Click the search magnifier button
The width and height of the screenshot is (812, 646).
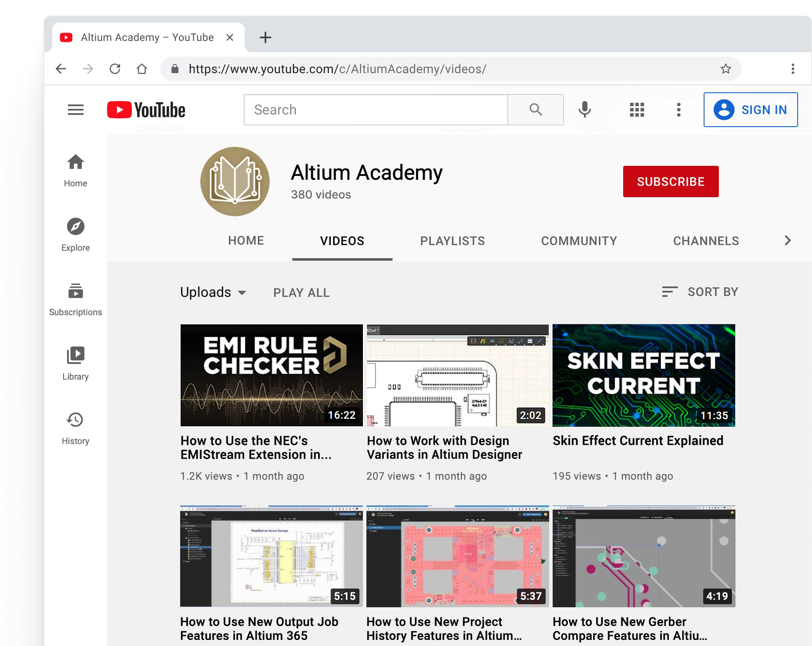(536, 110)
